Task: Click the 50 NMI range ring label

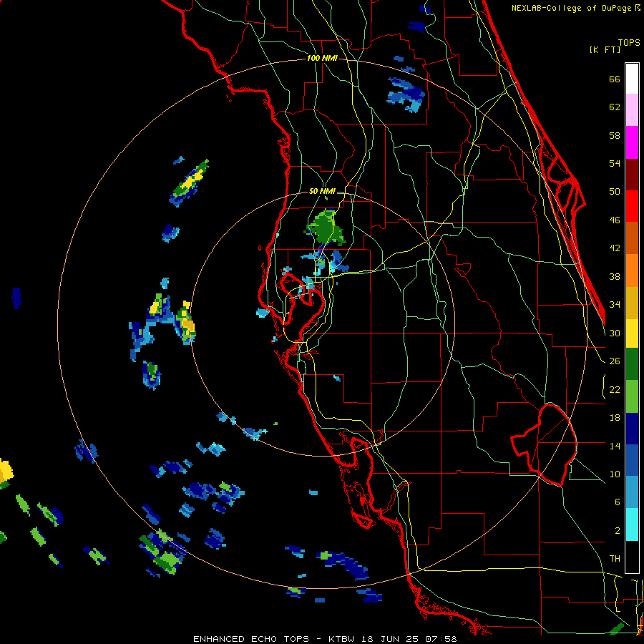Action: click(x=322, y=191)
